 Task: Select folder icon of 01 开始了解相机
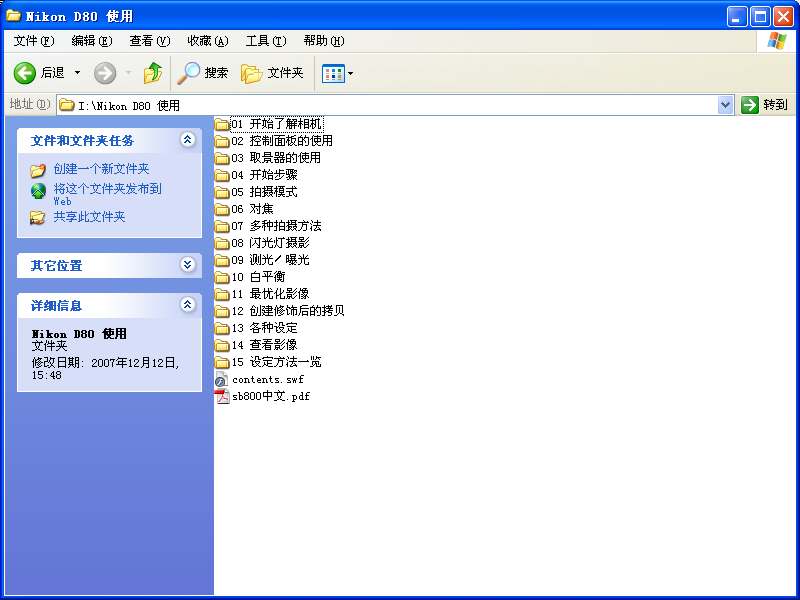(222, 124)
